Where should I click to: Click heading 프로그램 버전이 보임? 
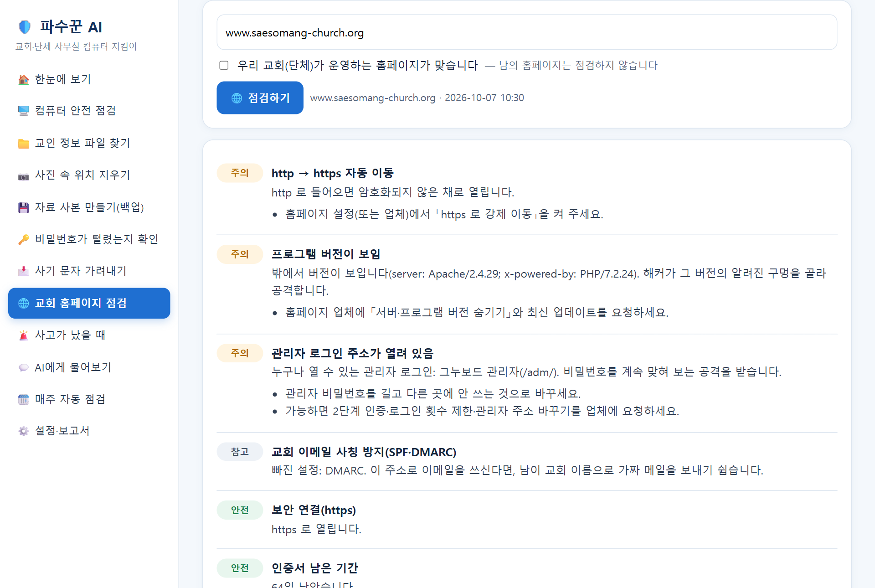click(x=326, y=254)
